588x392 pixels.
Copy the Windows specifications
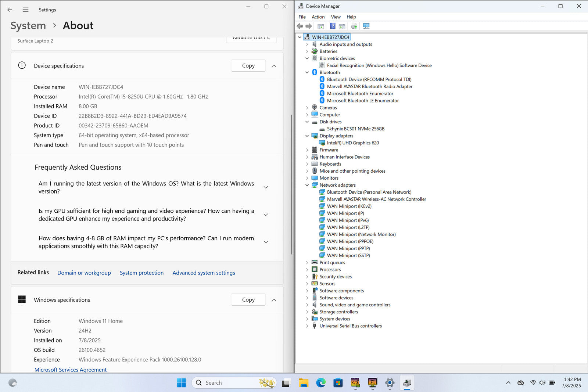click(x=248, y=300)
